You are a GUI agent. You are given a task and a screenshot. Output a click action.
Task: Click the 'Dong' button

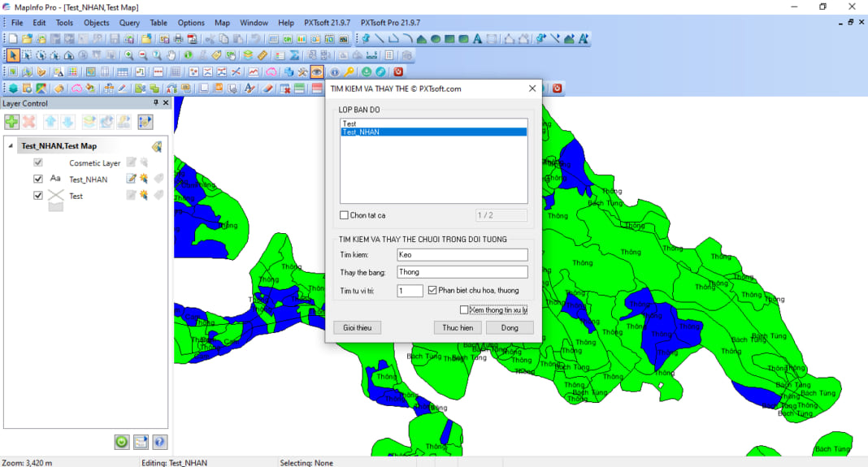(510, 327)
